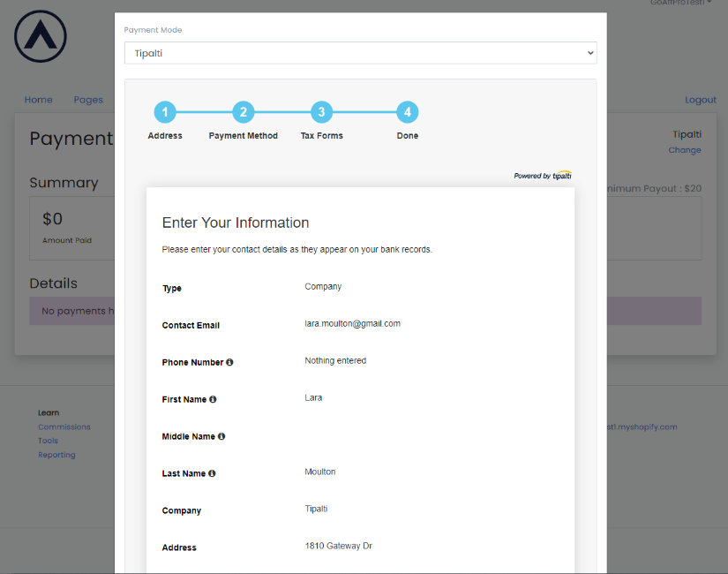Click the Powered by Tipalti logo
The image size is (728, 574).
pyautogui.click(x=543, y=176)
